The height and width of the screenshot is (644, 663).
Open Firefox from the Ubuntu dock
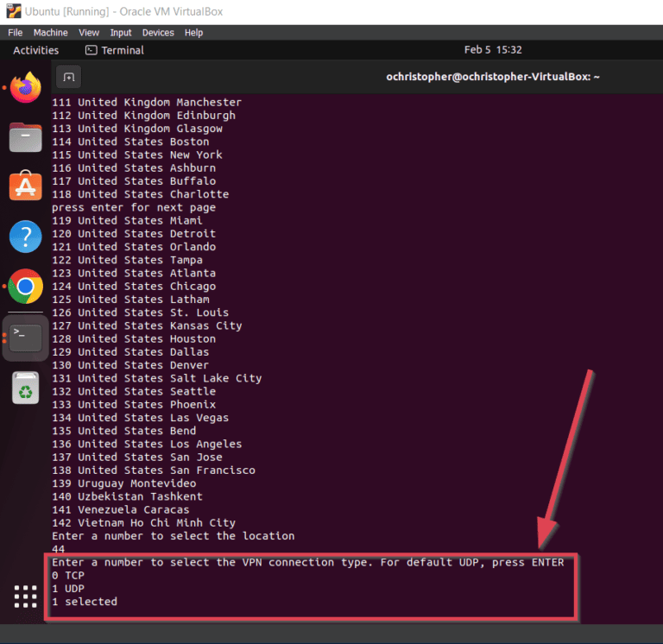tap(26, 88)
